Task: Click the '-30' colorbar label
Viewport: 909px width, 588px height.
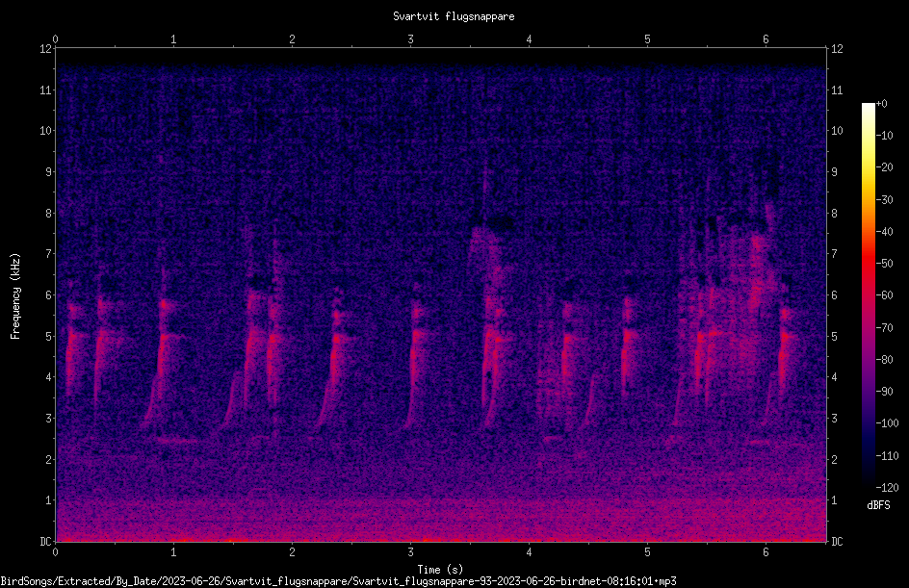Action: pyautogui.click(x=884, y=200)
